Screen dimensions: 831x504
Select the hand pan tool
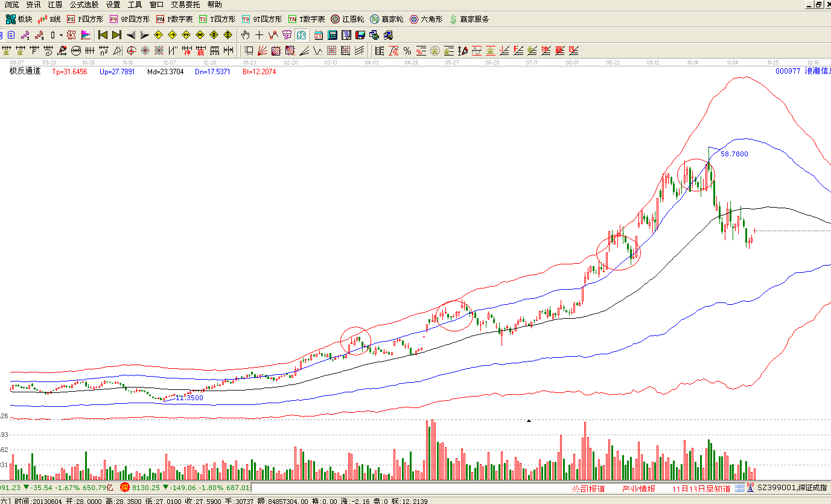[246, 35]
